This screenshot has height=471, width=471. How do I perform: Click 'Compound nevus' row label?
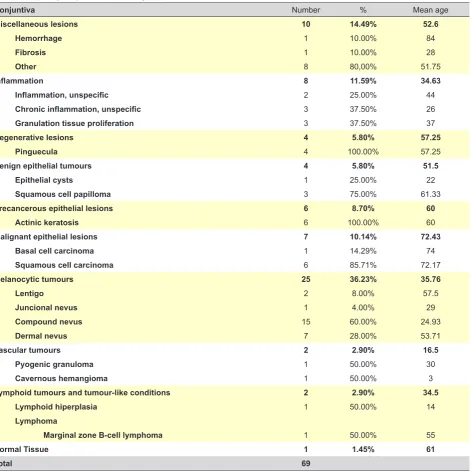(49, 322)
